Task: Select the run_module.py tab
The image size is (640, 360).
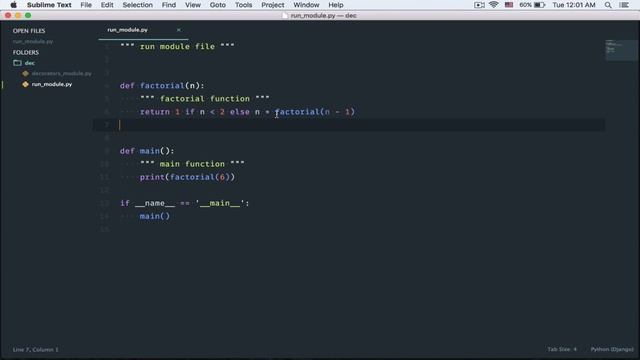Action: pyautogui.click(x=127, y=30)
